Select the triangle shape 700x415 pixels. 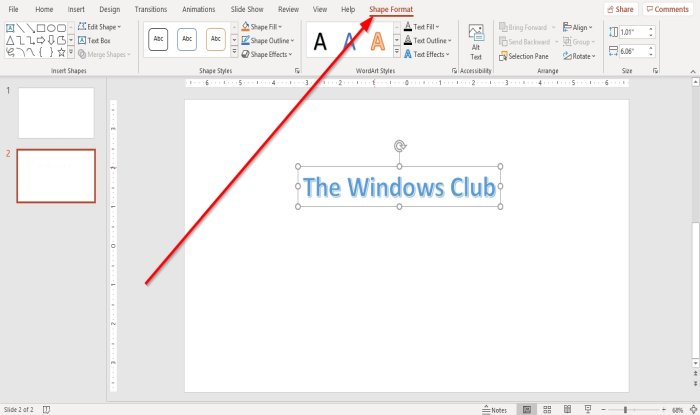coord(10,40)
